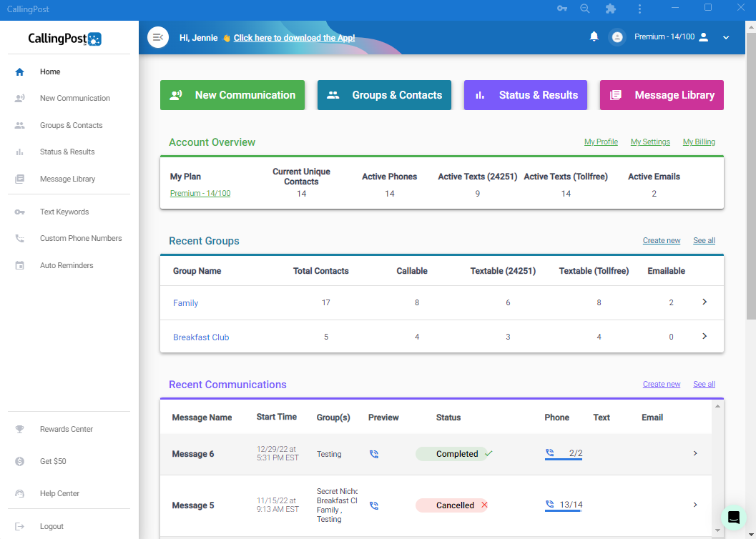The width and height of the screenshot is (756, 539).
Task: Open the chat support bubble
Action: coord(734,517)
